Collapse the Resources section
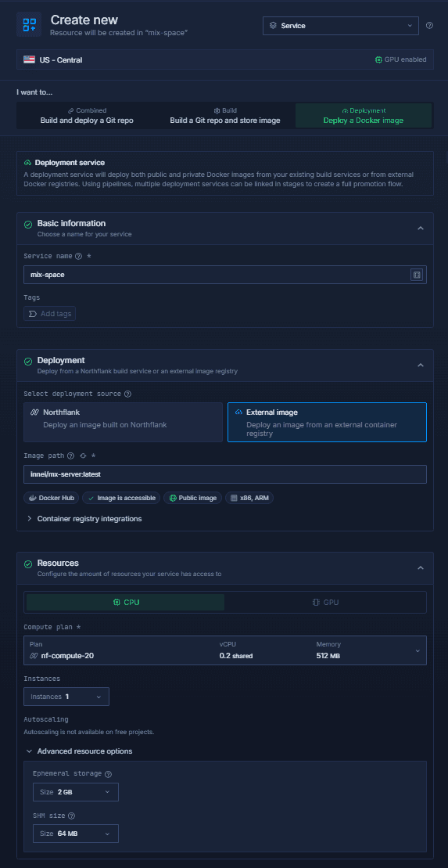448x868 pixels. click(x=421, y=568)
